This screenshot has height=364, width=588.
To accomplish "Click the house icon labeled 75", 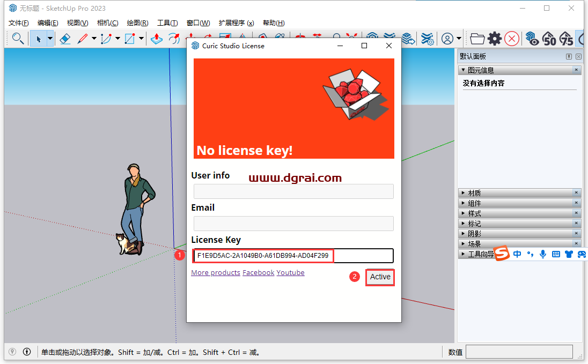I will pos(566,39).
